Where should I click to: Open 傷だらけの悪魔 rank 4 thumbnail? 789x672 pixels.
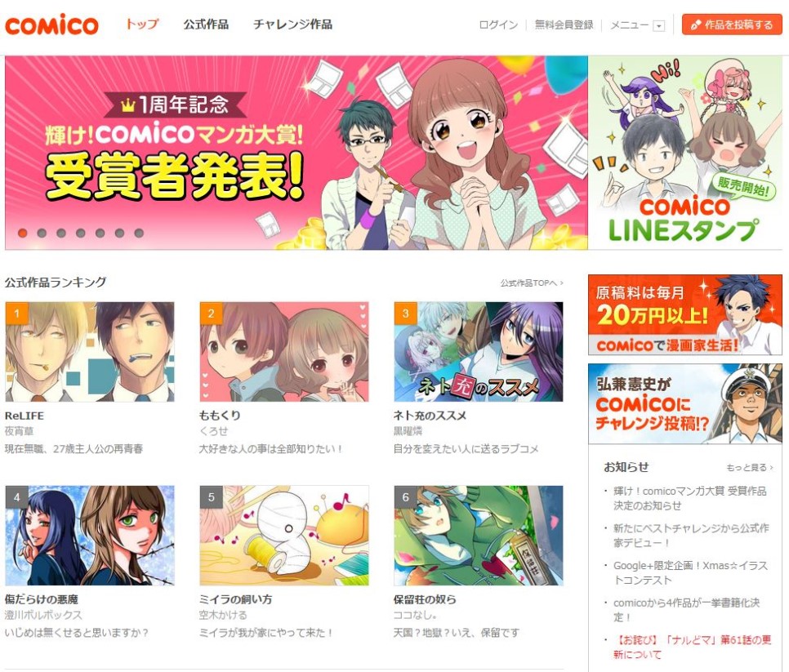point(90,535)
